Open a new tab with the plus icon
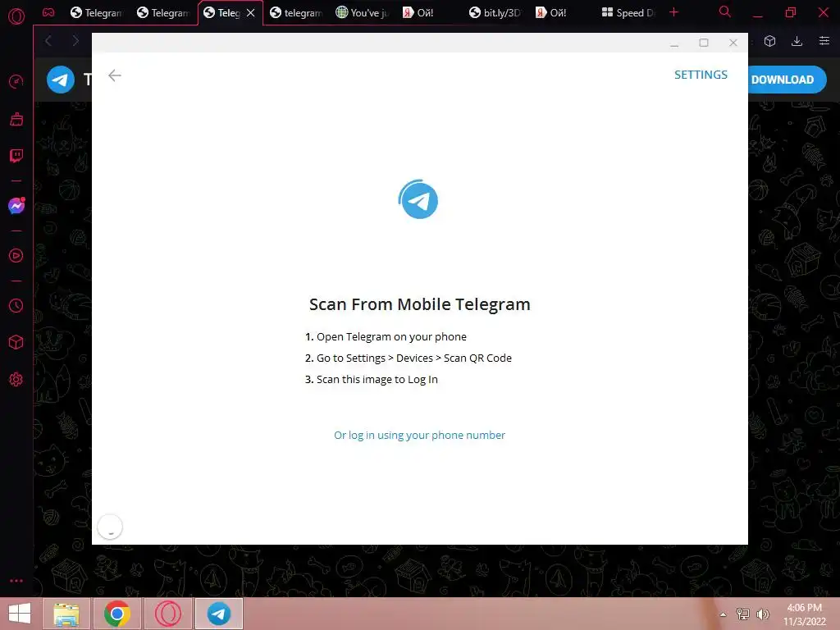The height and width of the screenshot is (630, 840). [674, 12]
